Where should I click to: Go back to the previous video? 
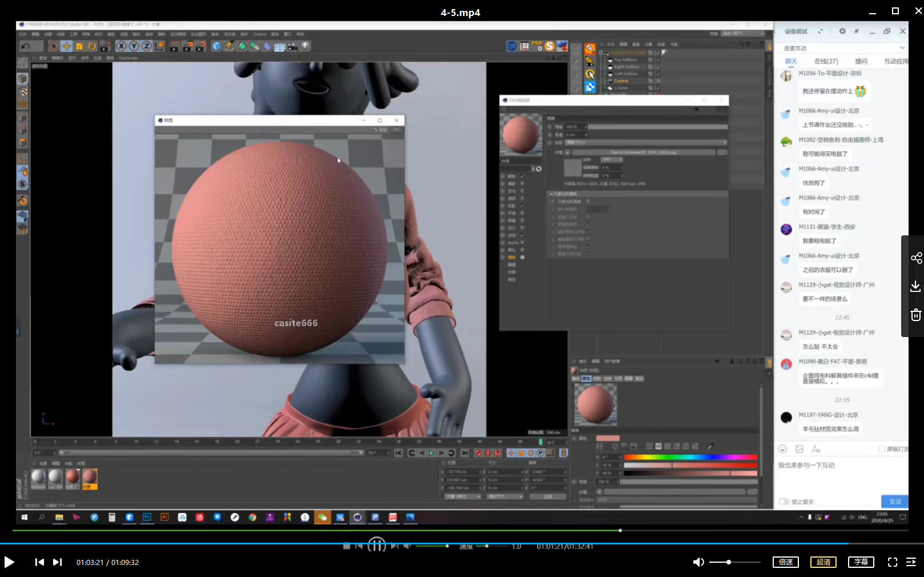pyautogui.click(x=39, y=562)
